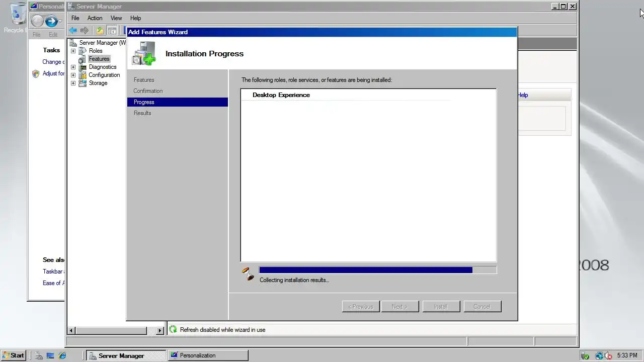Image resolution: width=644 pixels, height=362 pixels.
Task: Click the network tray icon
Action: click(599, 355)
